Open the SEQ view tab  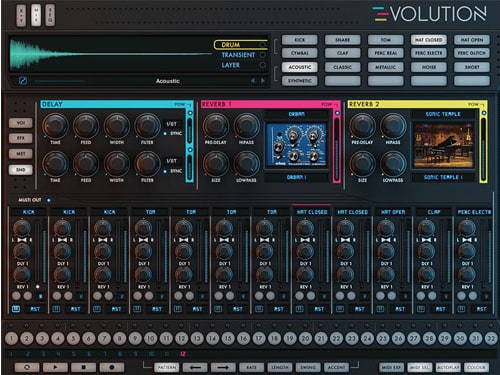click(50, 15)
